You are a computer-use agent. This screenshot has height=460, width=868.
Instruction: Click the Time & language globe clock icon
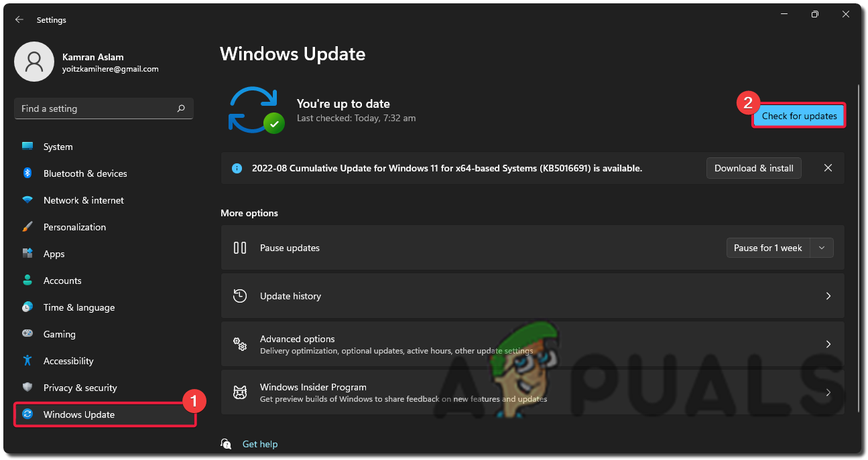point(27,307)
